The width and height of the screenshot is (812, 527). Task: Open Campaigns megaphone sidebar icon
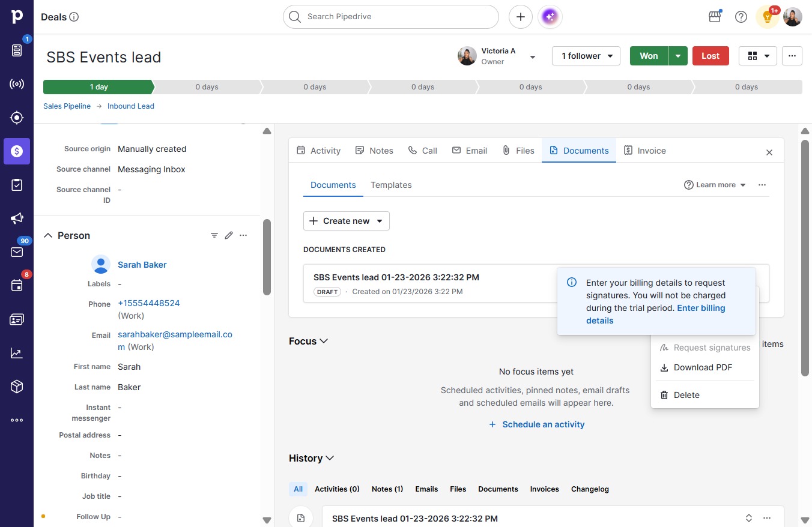[x=17, y=218]
